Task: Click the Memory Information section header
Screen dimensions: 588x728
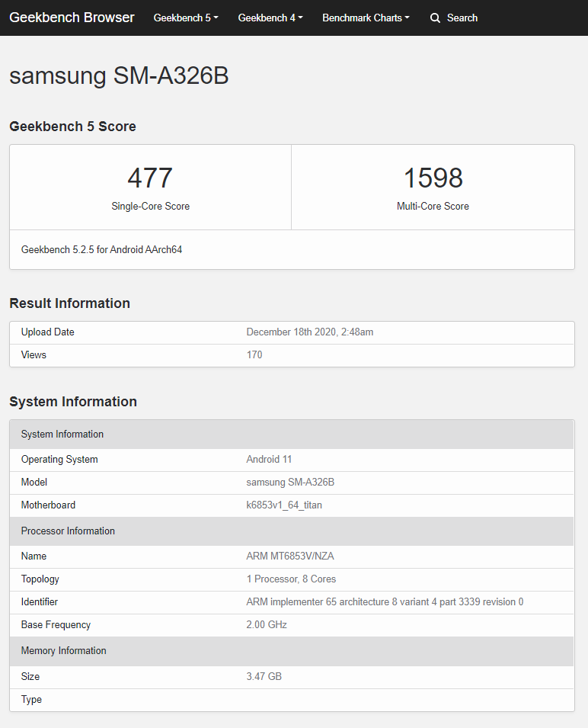Action: [x=64, y=650]
